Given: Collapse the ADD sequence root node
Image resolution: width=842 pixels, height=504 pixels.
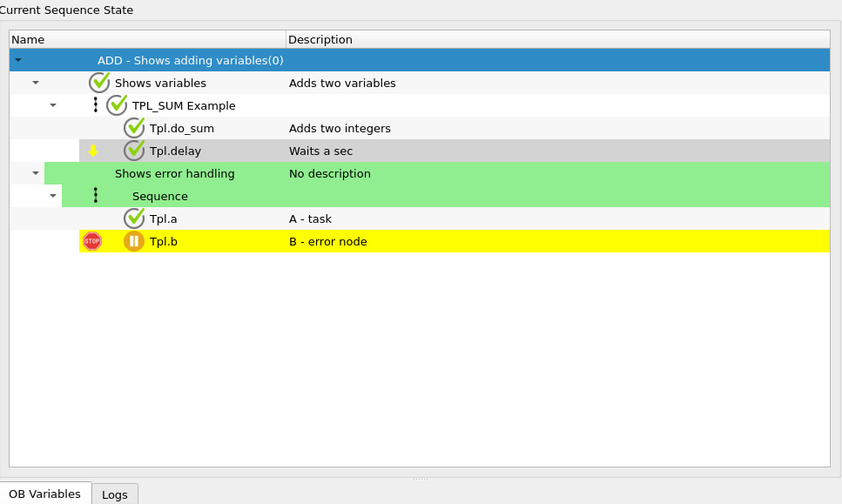Looking at the screenshot, I should [x=18, y=60].
